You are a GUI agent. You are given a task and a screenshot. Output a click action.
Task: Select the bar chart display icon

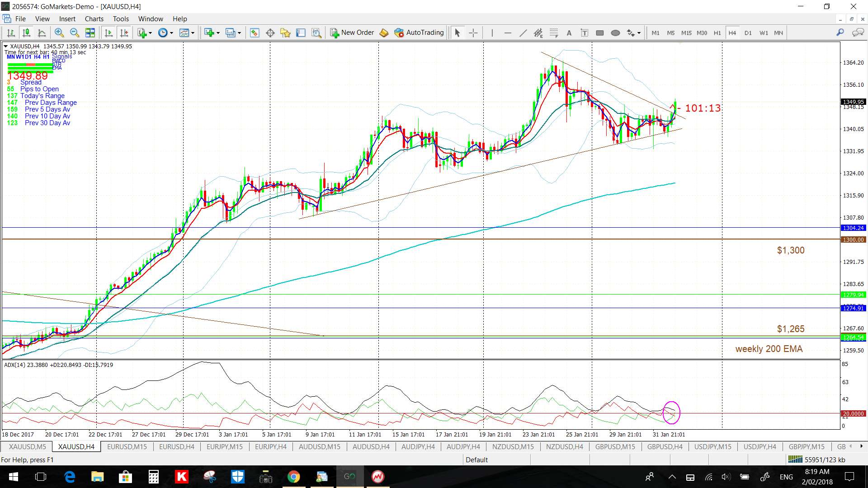[x=11, y=33]
